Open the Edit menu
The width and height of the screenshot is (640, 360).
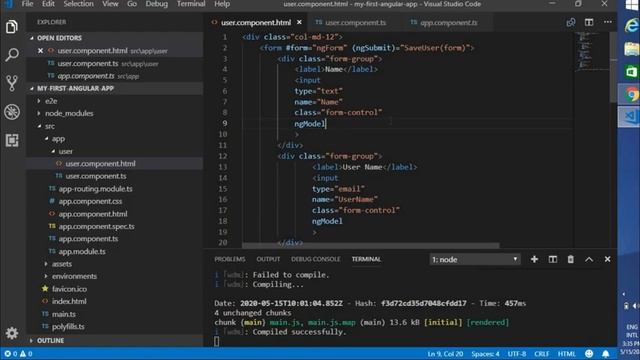(48, 4)
